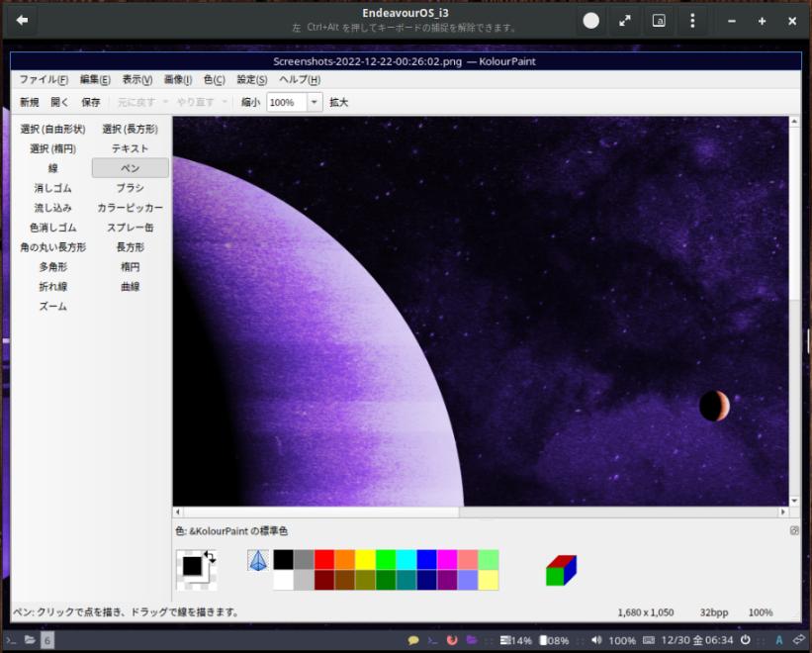Click the yellow chat bubble tray icon
This screenshot has width=812, height=653.
412,640
